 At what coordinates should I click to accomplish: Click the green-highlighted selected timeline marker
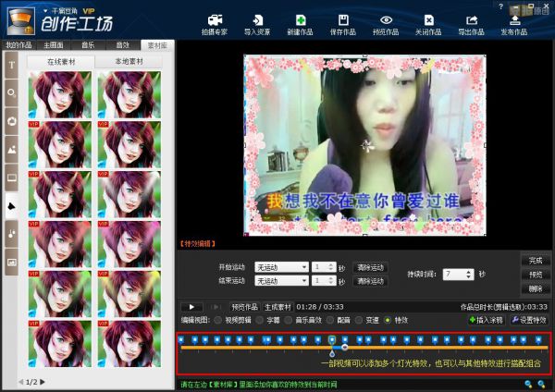pyautogui.click(x=332, y=340)
